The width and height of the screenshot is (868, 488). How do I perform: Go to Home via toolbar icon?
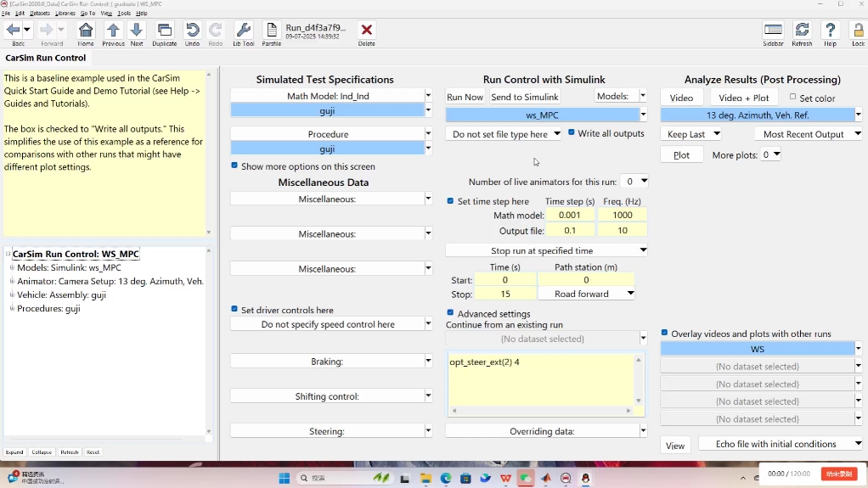click(x=86, y=30)
